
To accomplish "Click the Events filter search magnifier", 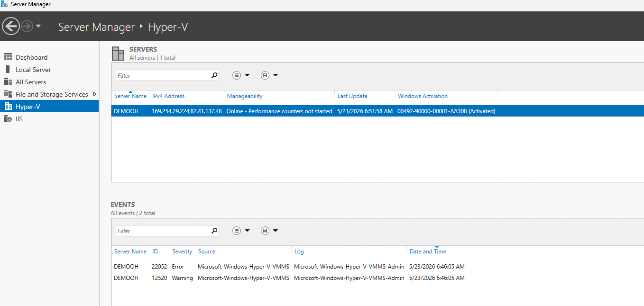I will [x=214, y=231].
